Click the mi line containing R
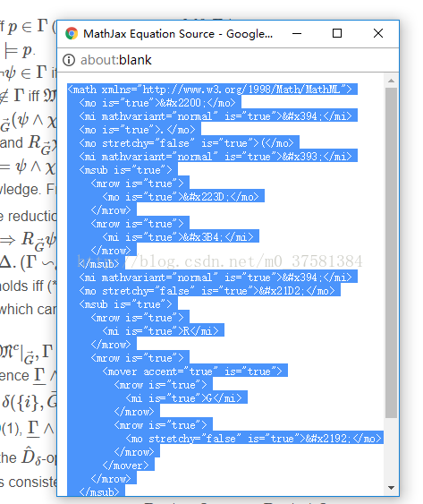Image resolution: width=423 pixels, height=504 pixels. coord(161,331)
